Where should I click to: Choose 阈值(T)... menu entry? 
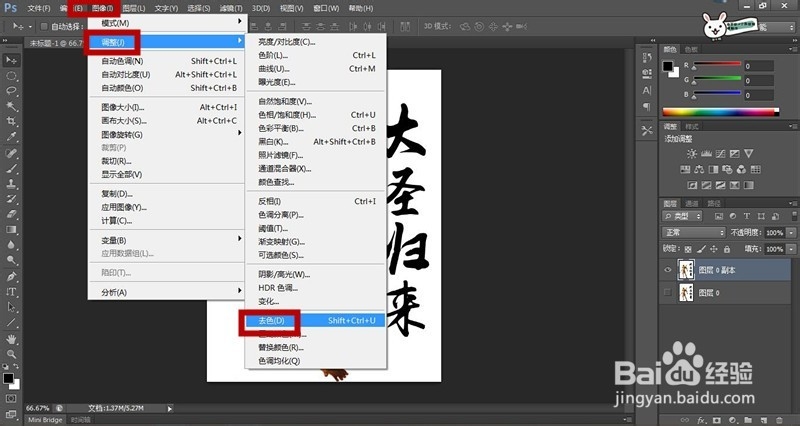315,228
